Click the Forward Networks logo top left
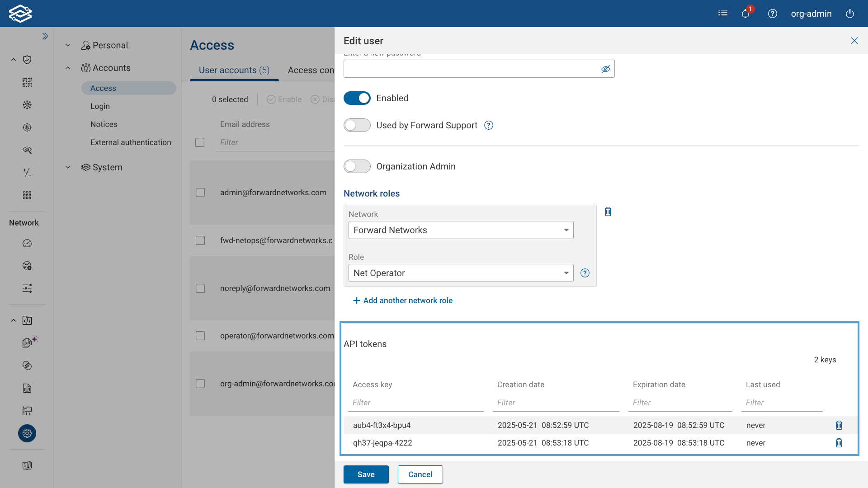 click(20, 14)
